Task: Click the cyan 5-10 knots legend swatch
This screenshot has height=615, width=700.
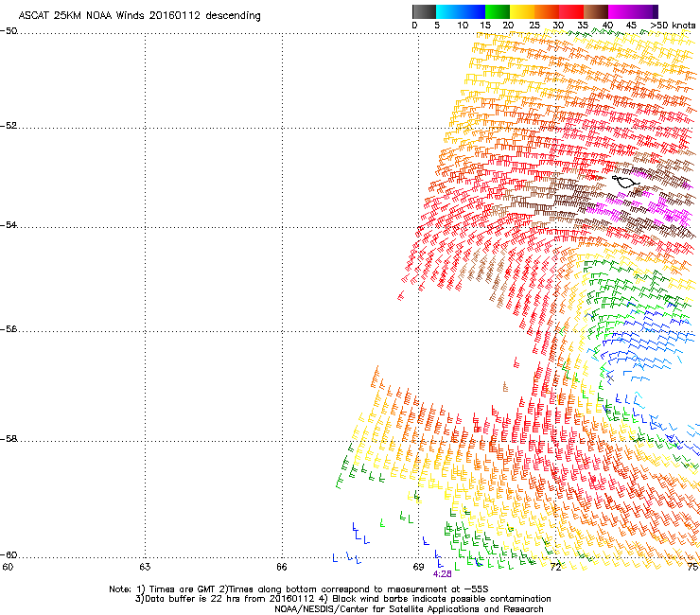Action: (448, 11)
